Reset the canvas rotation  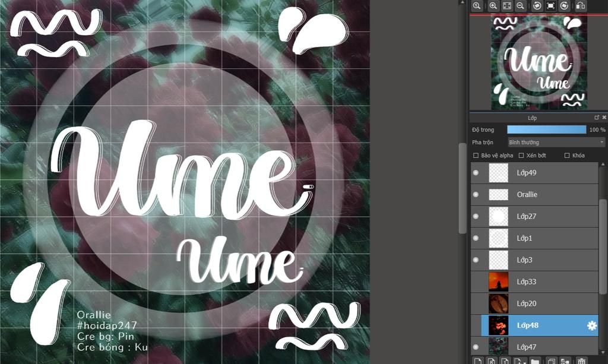coord(550,5)
